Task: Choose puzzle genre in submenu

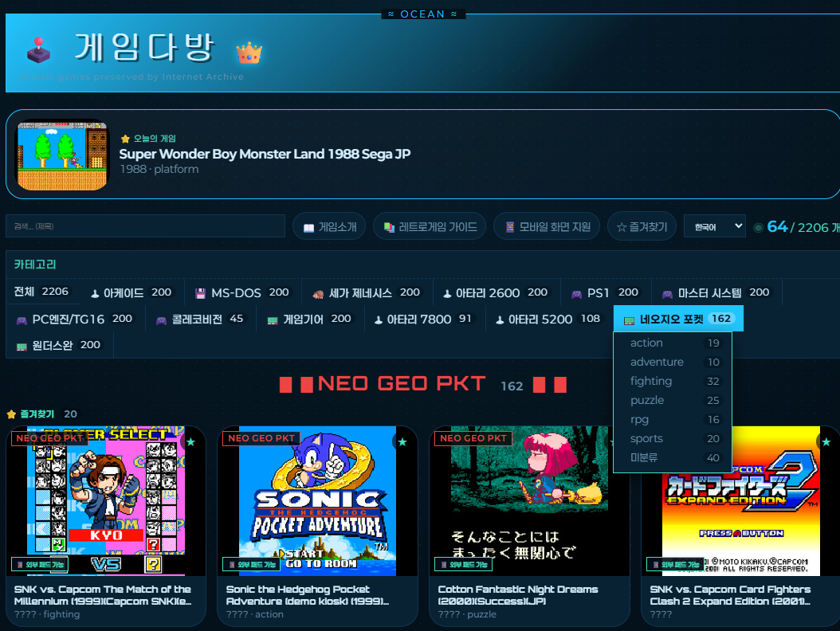Action: 673,400
